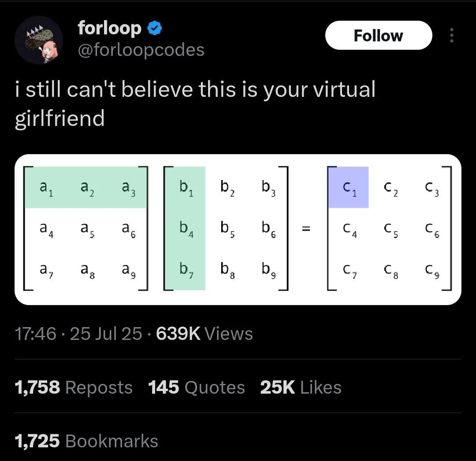
Task: Click the 1,725 Bookmarks count
Action: 86,440
